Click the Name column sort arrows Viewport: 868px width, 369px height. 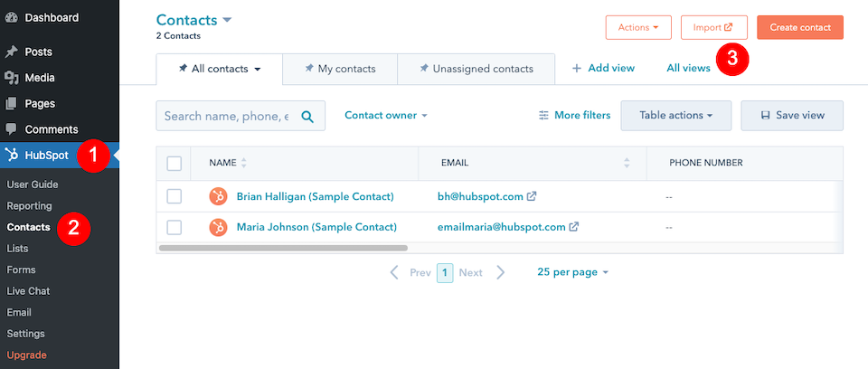243,163
